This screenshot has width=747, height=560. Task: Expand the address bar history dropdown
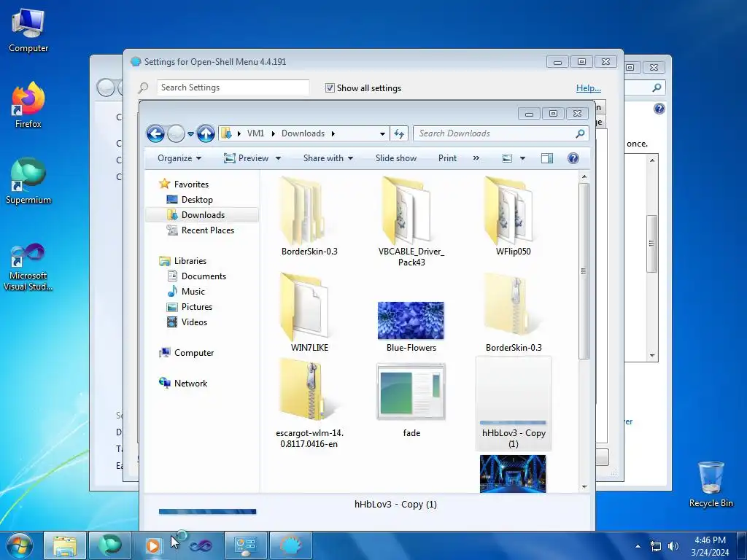(x=382, y=134)
